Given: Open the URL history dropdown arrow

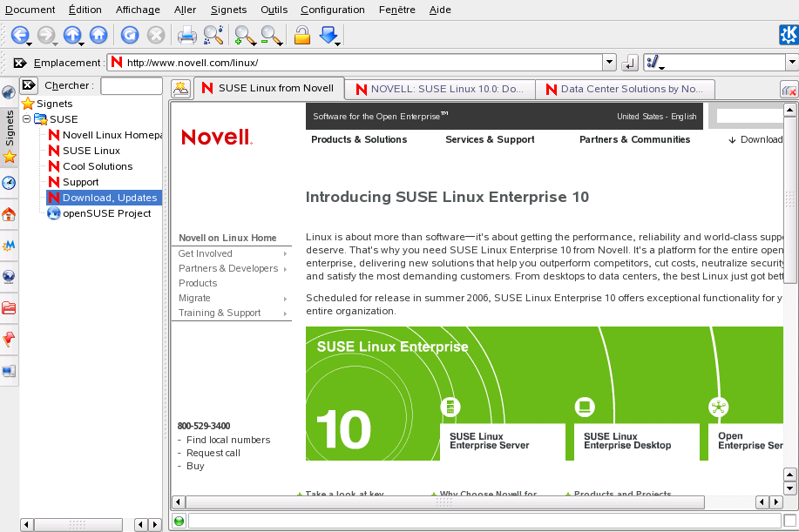Looking at the screenshot, I should click(x=609, y=62).
